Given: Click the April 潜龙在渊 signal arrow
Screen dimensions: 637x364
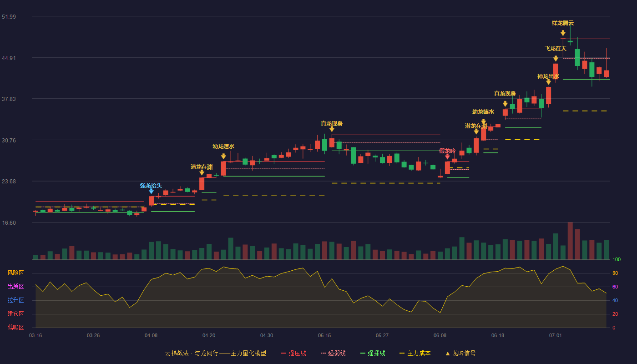Looking at the screenshot, I should 202,172.
